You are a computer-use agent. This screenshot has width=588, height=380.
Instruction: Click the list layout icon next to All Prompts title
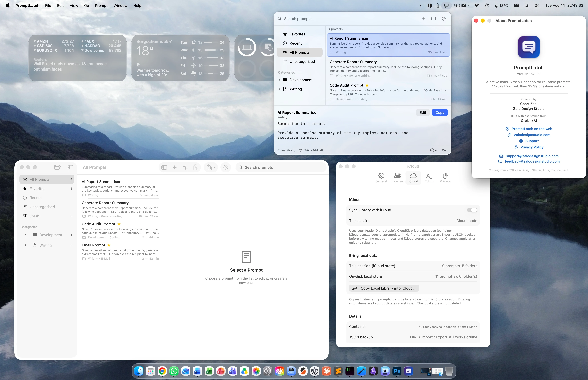(164, 168)
